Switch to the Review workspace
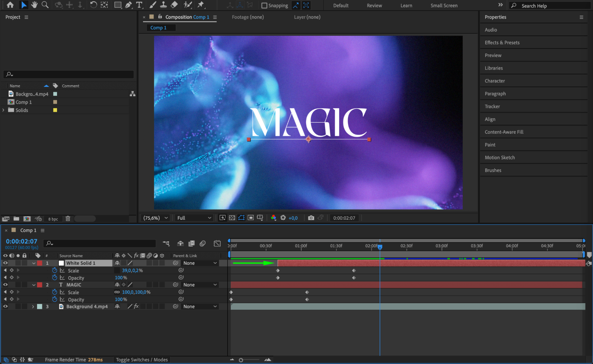This screenshot has width=593, height=364. coord(374,6)
